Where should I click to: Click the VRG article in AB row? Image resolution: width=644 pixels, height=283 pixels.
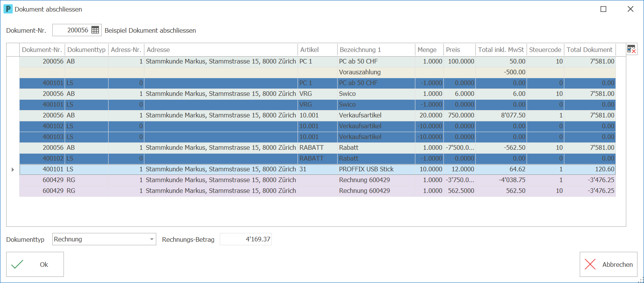tap(318, 94)
